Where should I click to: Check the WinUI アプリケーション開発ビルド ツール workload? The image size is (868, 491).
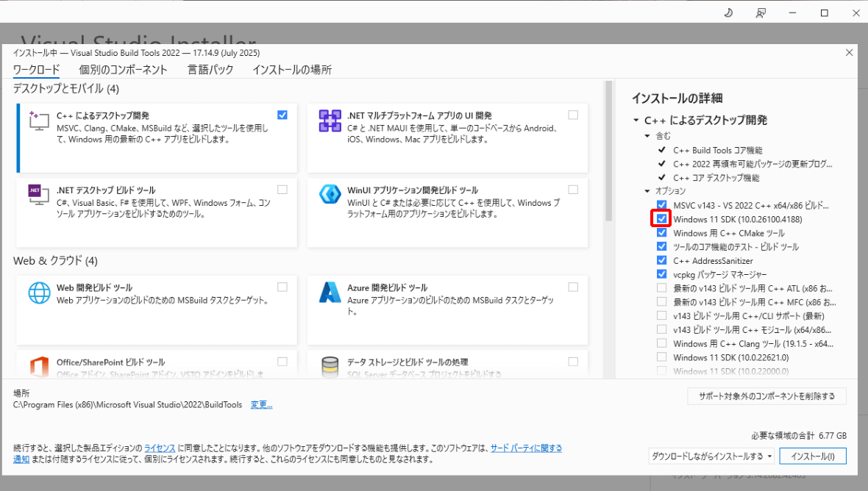click(x=573, y=190)
